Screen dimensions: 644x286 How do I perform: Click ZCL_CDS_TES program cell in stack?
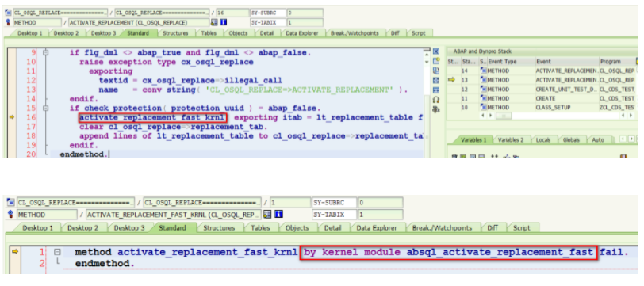(x=617, y=108)
